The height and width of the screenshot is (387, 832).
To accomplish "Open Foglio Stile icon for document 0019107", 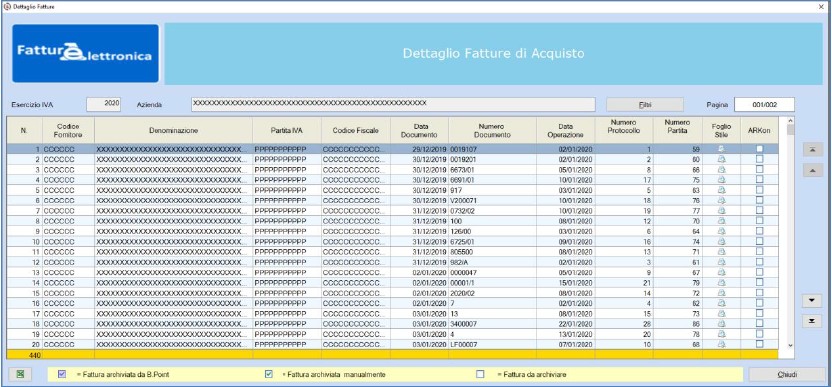I will coord(721,149).
